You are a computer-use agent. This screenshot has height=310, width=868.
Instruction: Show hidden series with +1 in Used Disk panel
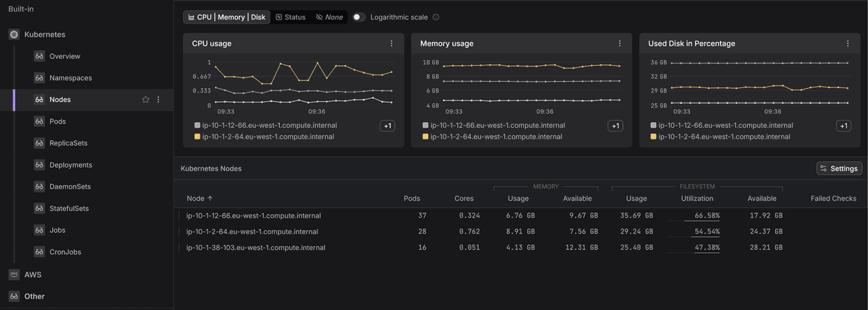pos(843,126)
